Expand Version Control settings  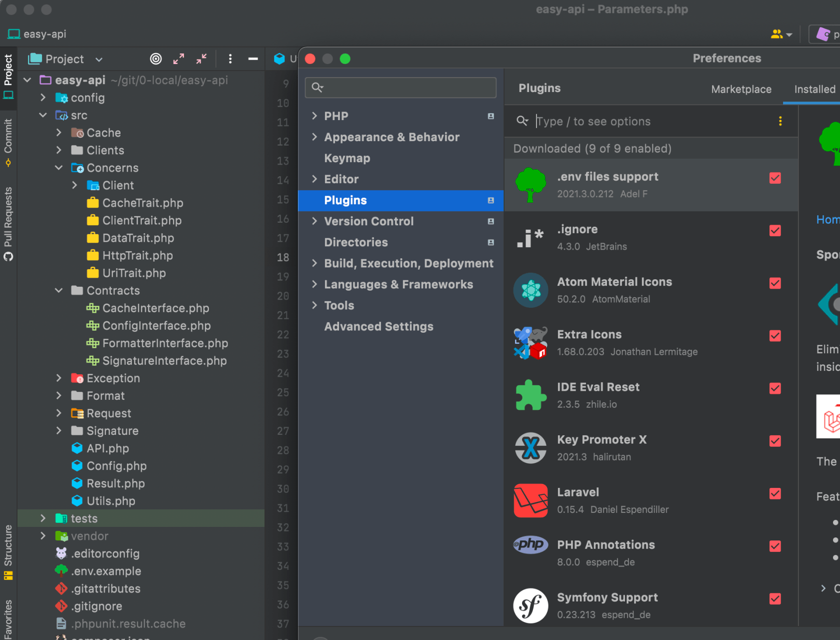314,221
